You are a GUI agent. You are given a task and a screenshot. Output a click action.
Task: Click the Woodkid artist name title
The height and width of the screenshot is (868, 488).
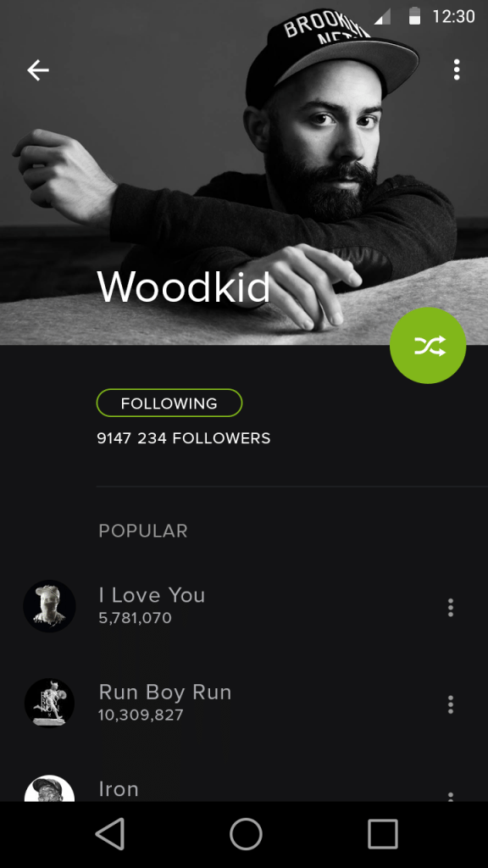(184, 287)
